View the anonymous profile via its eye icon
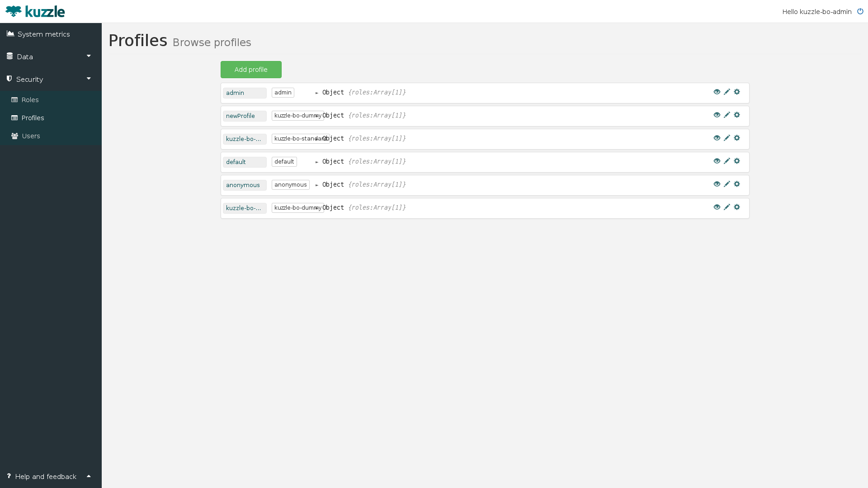This screenshot has height=488, width=868. tap(717, 184)
